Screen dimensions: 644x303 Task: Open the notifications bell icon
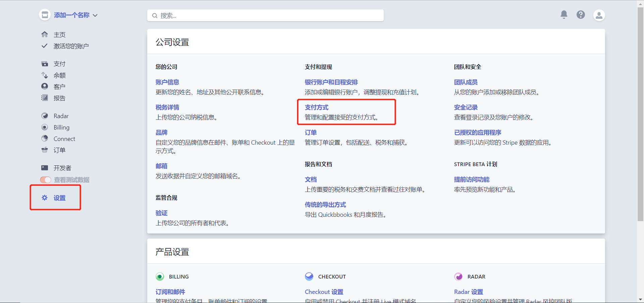[x=564, y=14]
